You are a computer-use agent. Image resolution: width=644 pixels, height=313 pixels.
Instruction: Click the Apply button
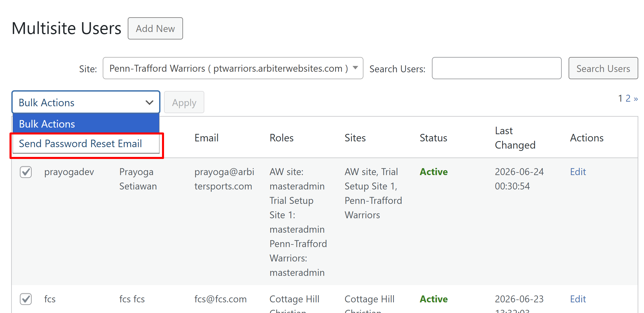(x=184, y=102)
